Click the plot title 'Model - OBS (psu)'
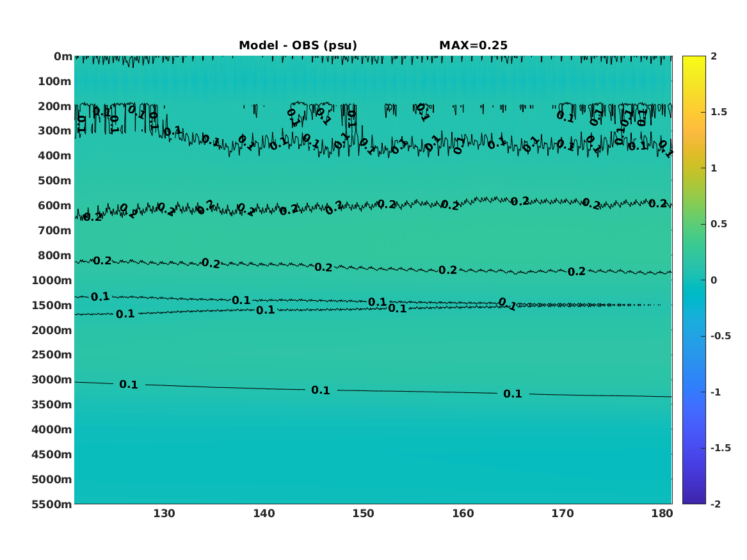 click(x=298, y=45)
